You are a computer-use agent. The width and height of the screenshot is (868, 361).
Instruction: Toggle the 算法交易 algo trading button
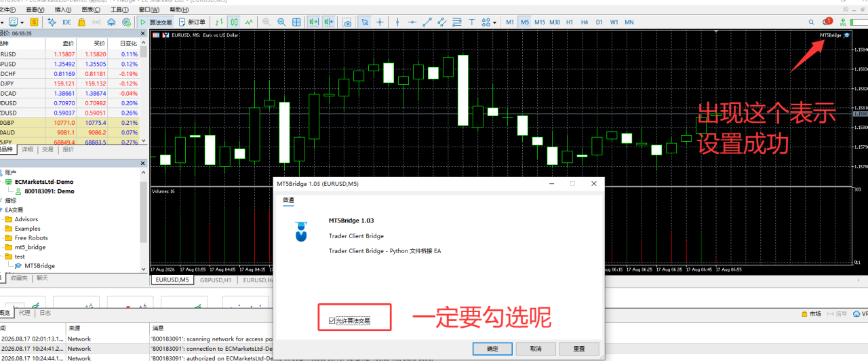tap(156, 22)
